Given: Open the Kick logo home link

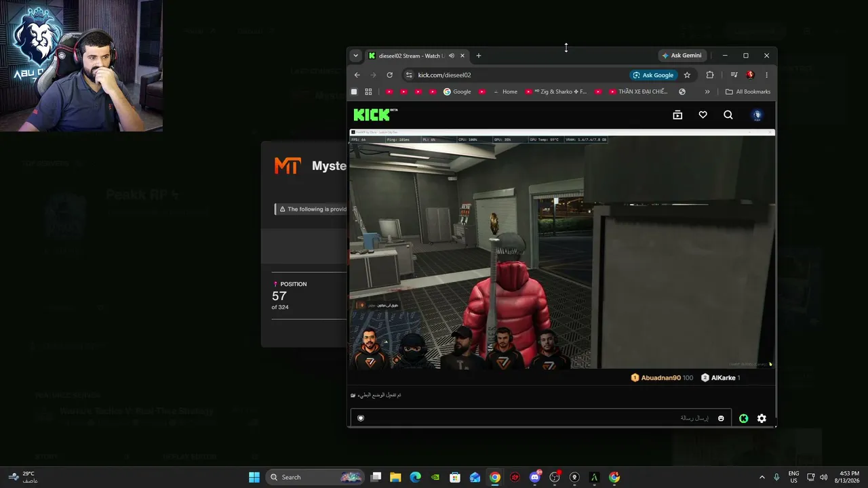Looking at the screenshot, I should click(375, 115).
